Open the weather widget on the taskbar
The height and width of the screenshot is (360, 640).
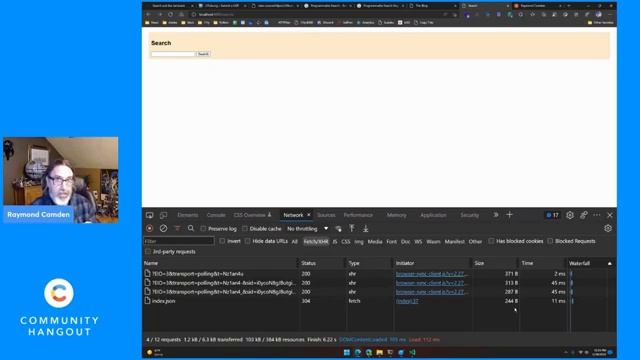pos(154,352)
